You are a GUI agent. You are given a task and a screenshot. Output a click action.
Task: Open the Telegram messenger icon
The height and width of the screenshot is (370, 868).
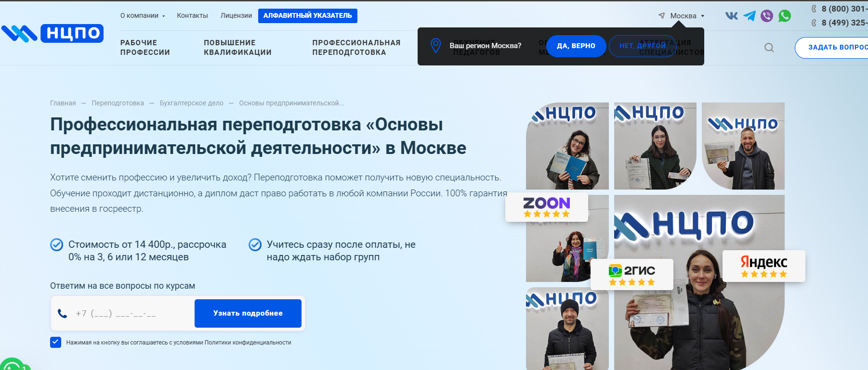[x=749, y=16]
